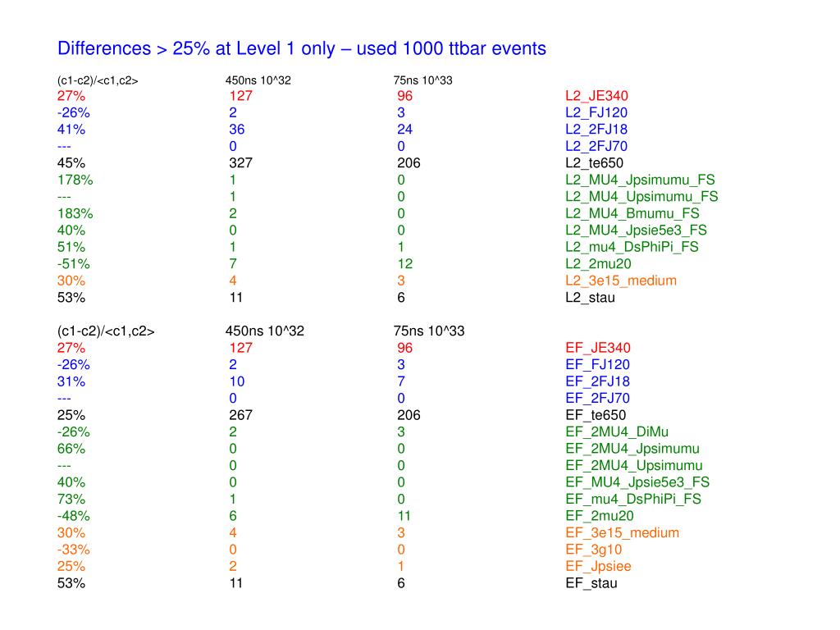
Task: Select the L2_MU4_Jpsimumu_FS label
Action: pyautogui.click(x=640, y=180)
